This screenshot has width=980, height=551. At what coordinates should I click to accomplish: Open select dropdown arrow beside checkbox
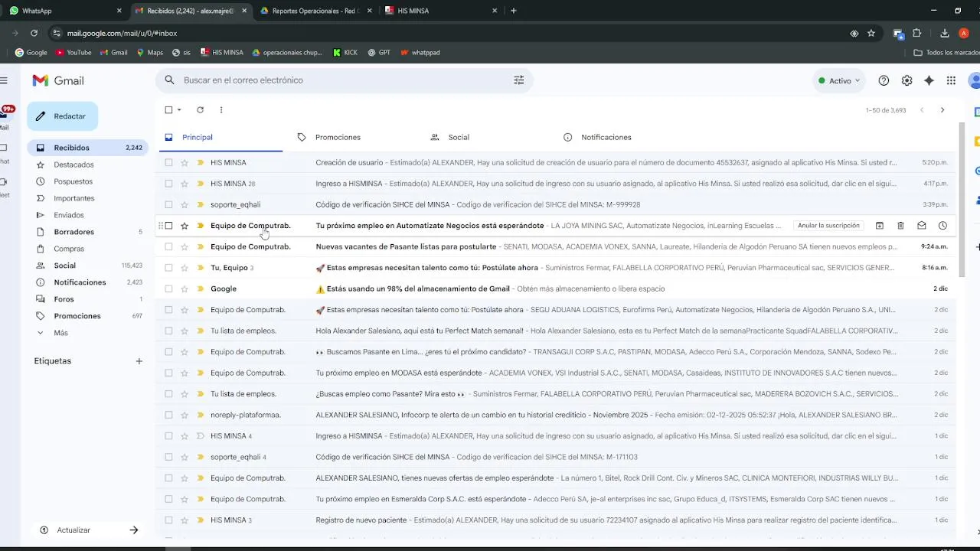[179, 109]
